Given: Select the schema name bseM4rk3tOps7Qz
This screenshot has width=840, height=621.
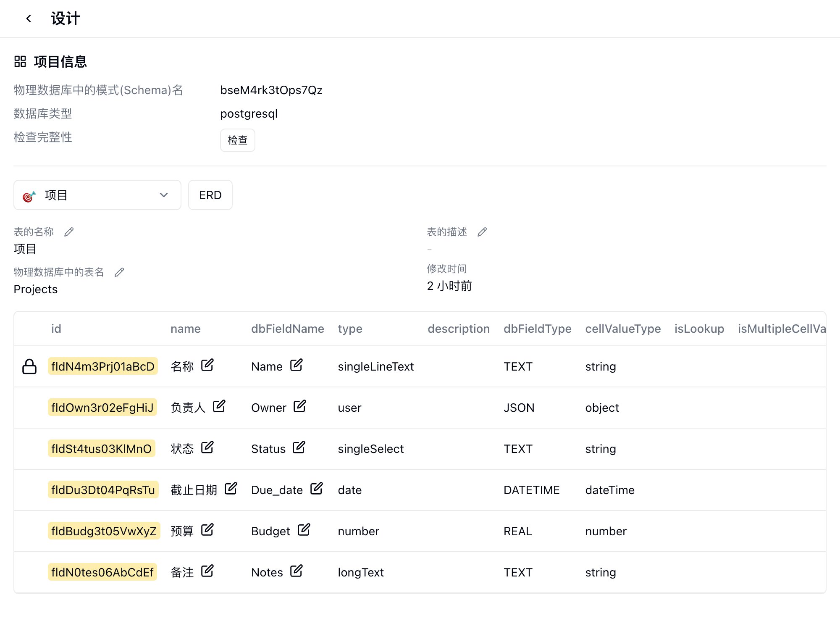Looking at the screenshot, I should pos(271,90).
